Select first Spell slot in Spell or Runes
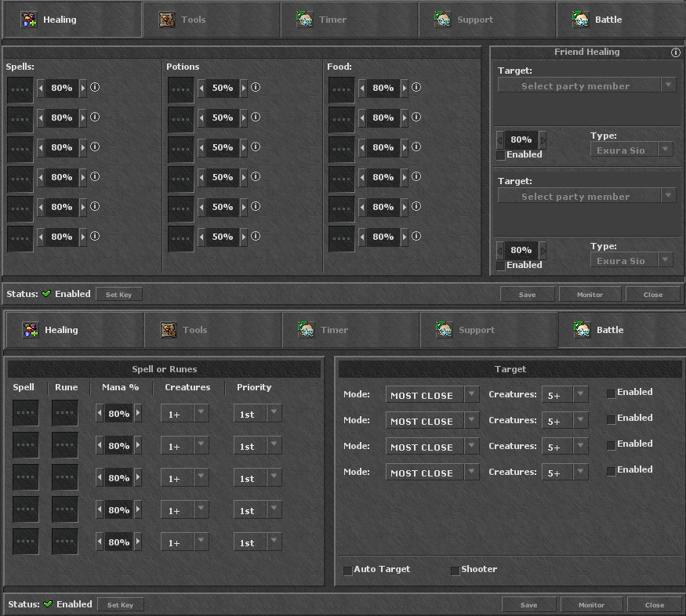Viewport: 686px width, 616px height. [x=26, y=413]
